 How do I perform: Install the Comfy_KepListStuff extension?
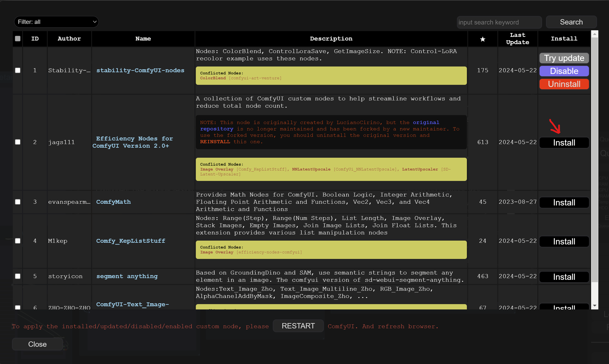[564, 242]
